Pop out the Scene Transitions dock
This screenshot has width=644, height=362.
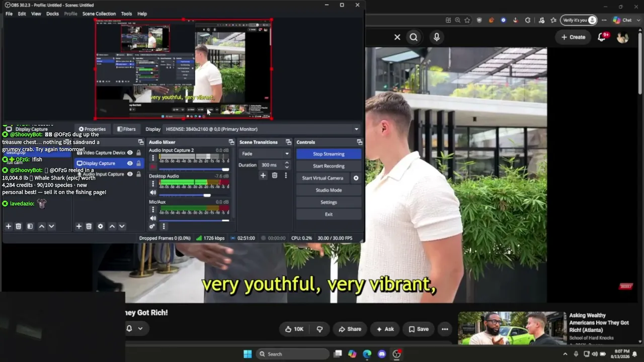[x=288, y=142]
